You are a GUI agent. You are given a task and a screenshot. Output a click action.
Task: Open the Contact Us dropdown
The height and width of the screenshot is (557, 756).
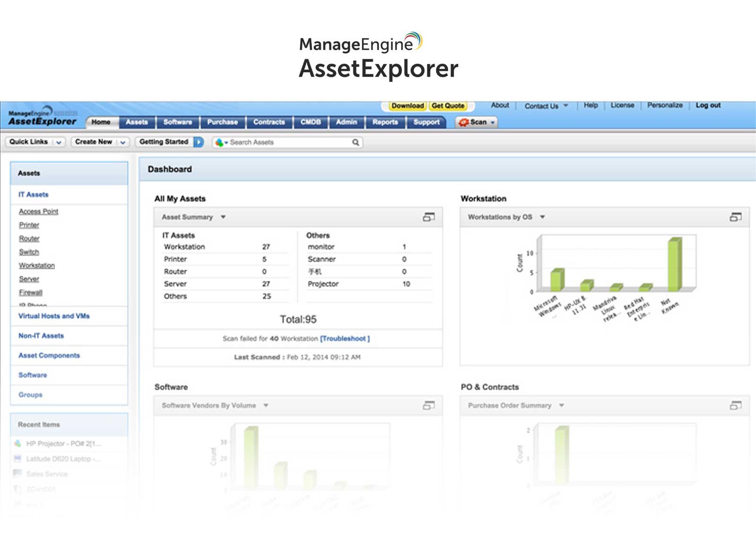[x=566, y=106]
